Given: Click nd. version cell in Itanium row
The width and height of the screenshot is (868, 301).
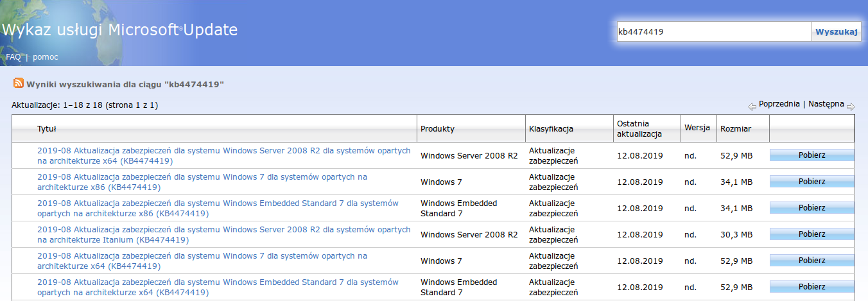Looking at the screenshot, I should tap(690, 234).
